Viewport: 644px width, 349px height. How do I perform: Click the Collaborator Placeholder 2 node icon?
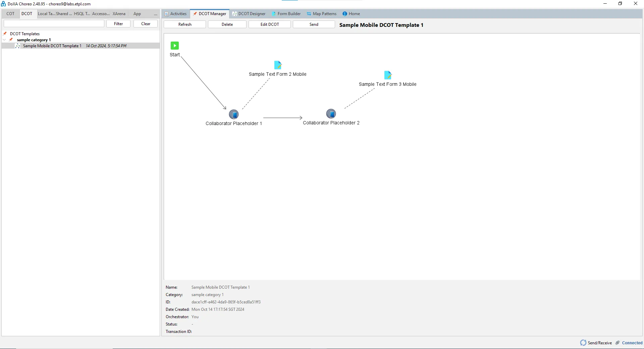tap(331, 114)
